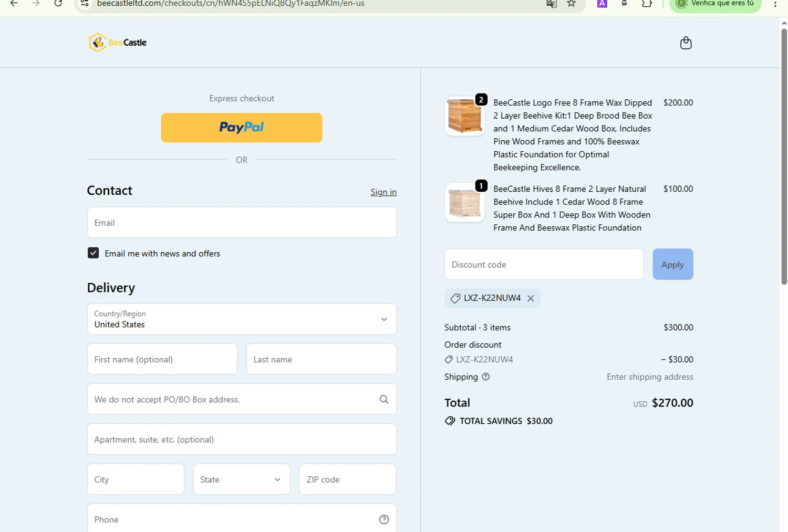Screen dimensions: 788x532
Task: Click the − $30.00 discount amount
Action: [x=677, y=359]
